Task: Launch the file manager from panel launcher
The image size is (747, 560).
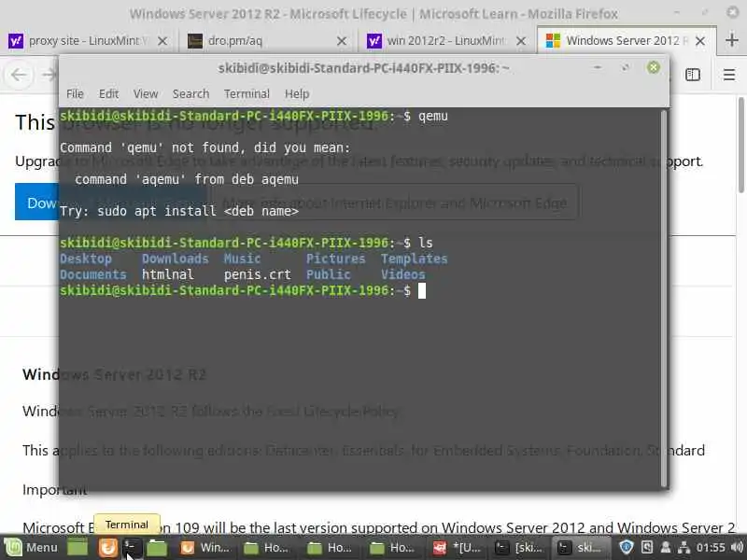Action: [157, 548]
